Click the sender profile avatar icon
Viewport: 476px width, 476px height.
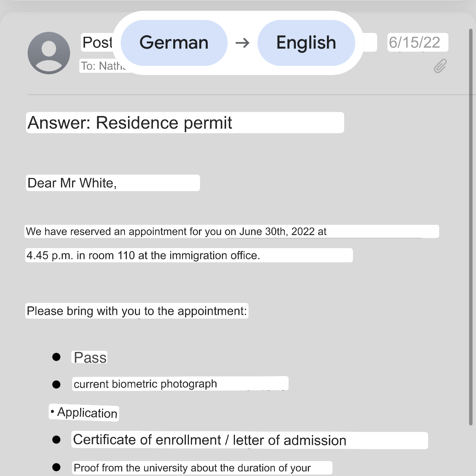pyautogui.click(x=49, y=53)
